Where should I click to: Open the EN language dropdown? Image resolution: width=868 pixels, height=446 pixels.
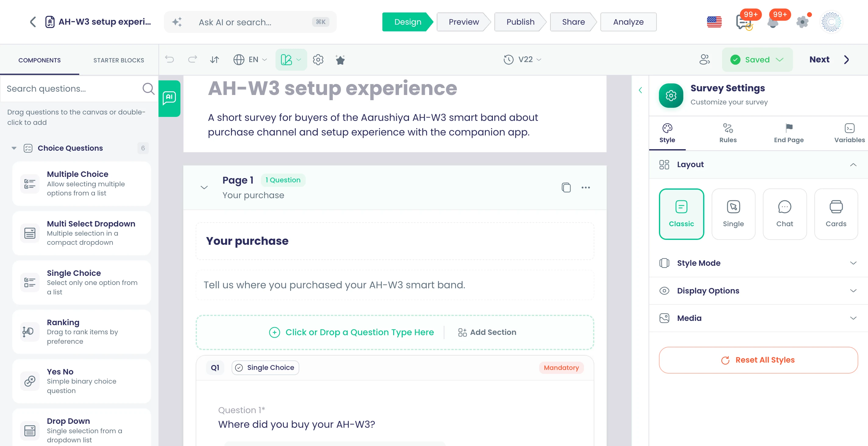250,60
